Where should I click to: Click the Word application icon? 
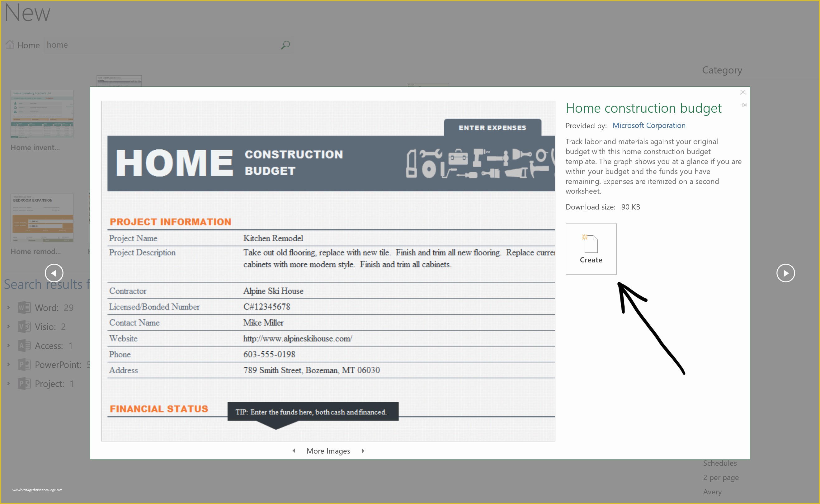(24, 307)
